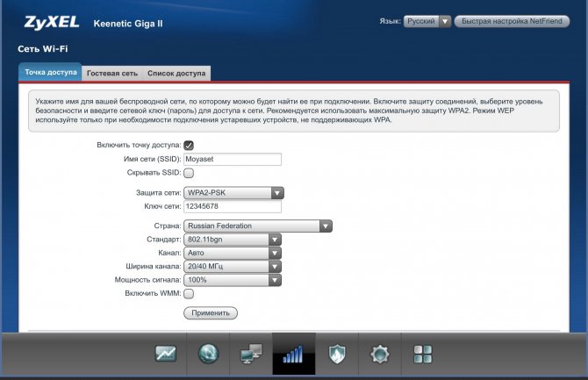The width and height of the screenshot is (588, 380).
Task: Click the 'Язык:' label
Action: point(390,21)
